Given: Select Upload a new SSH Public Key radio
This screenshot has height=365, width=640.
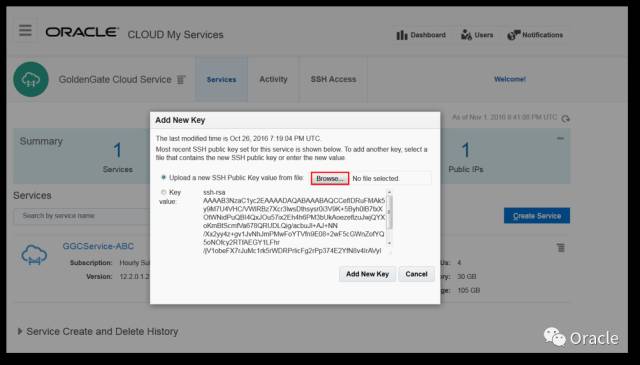Looking at the screenshot, I should coord(164,177).
